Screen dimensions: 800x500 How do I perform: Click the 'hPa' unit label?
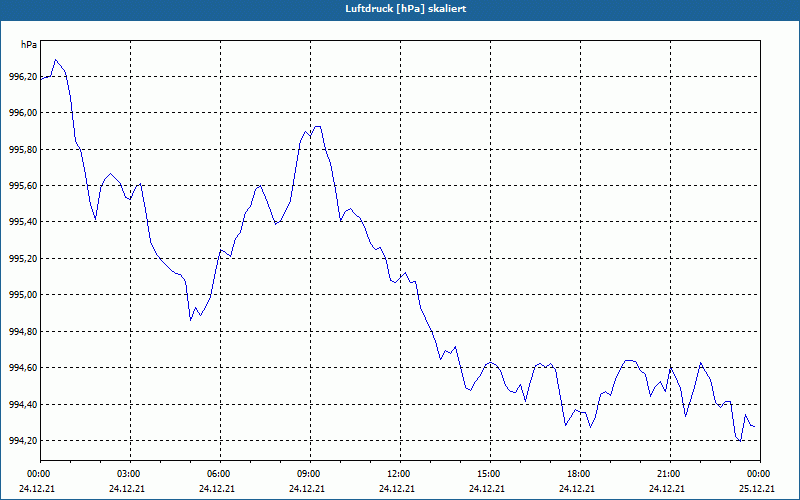click(29, 45)
